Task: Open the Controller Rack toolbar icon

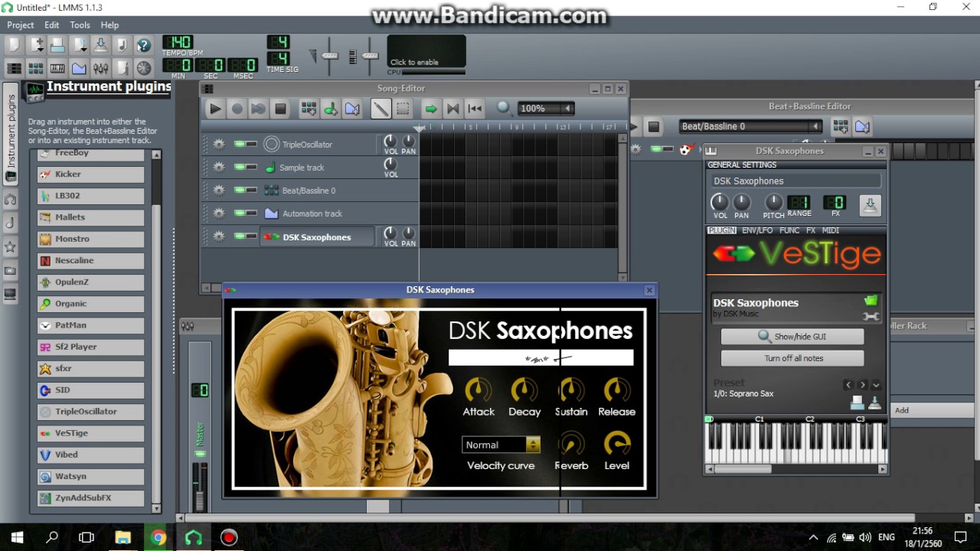Action: point(143,67)
